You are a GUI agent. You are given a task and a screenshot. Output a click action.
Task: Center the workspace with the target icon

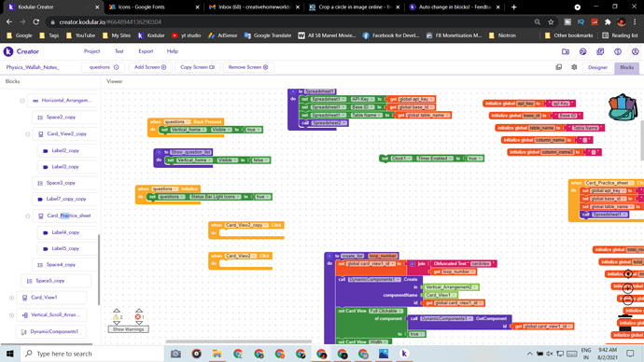coord(627,273)
